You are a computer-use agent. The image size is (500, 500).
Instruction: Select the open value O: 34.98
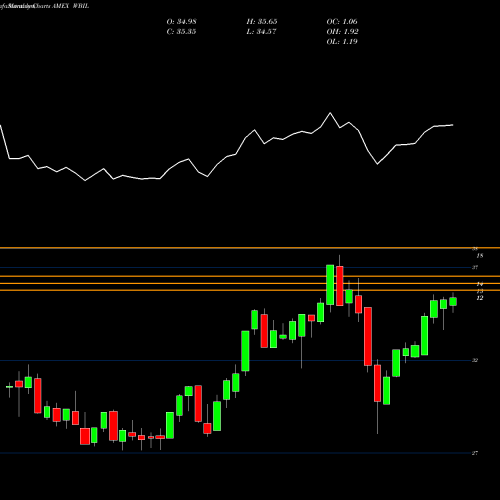coord(182,22)
